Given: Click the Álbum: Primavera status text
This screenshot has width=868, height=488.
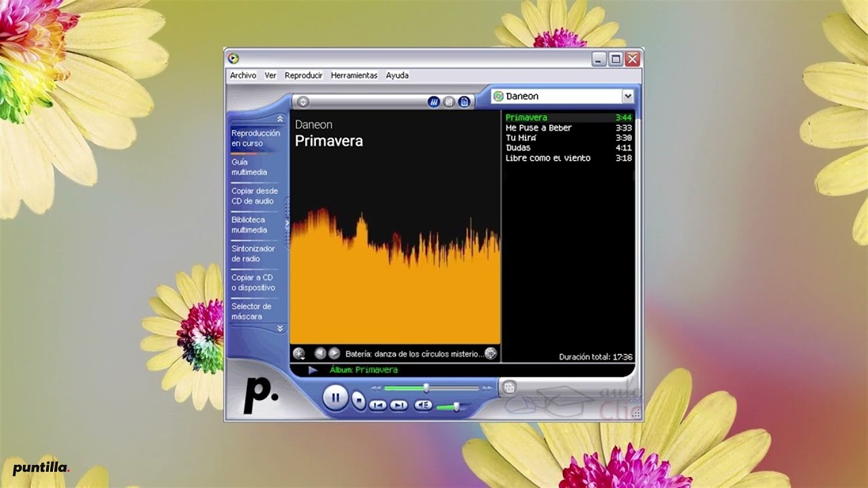Looking at the screenshot, I should tap(363, 370).
